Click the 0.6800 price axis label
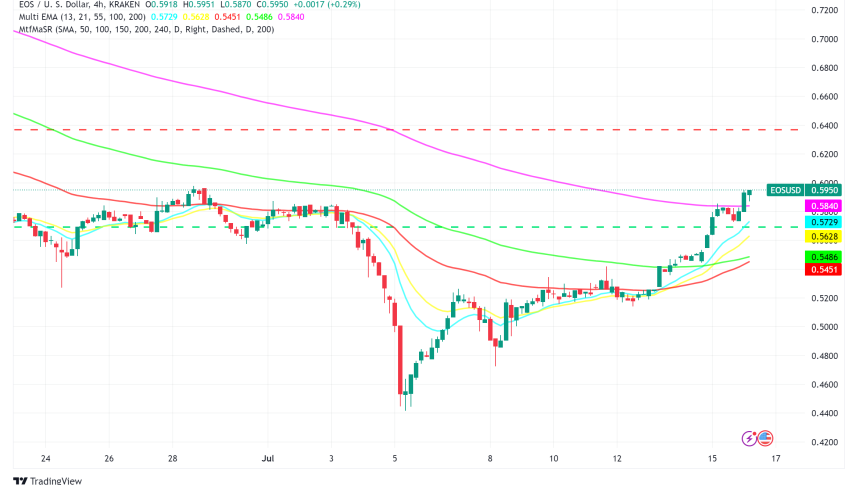Viewport: 852px width, 485px height. [824, 68]
